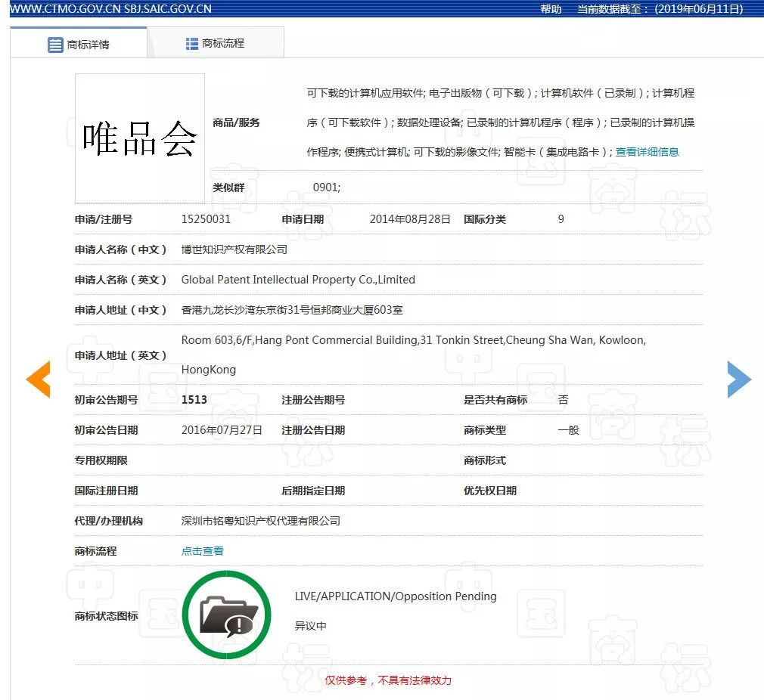This screenshot has height=700, width=764.
Task: Click the 商标流程 list icon
Action: [191, 44]
